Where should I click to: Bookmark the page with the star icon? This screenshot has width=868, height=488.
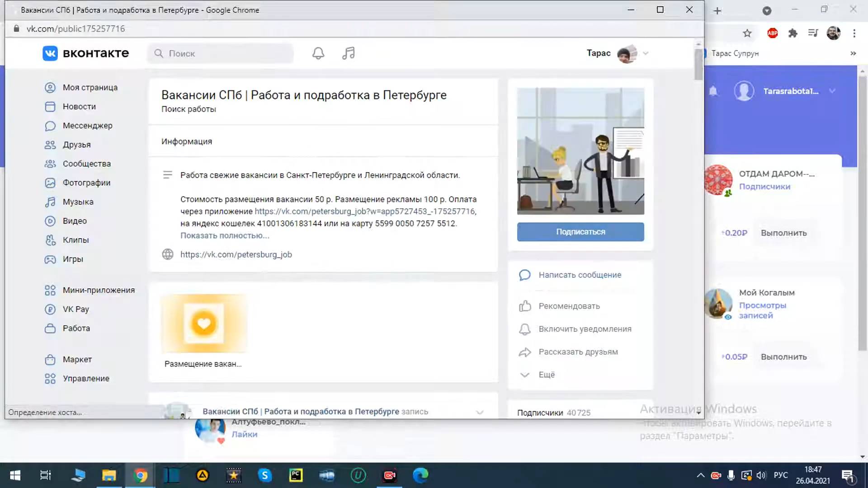tap(747, 33)
